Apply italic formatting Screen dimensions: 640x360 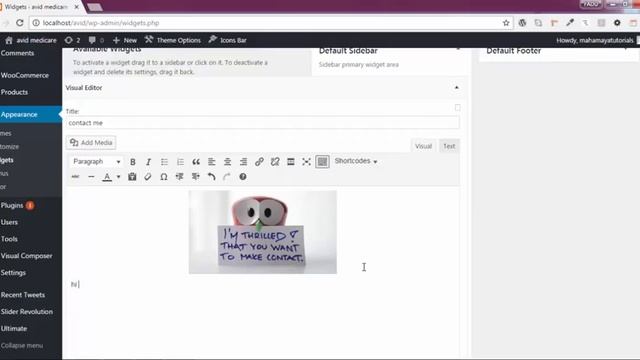click(x=148, y=162)
